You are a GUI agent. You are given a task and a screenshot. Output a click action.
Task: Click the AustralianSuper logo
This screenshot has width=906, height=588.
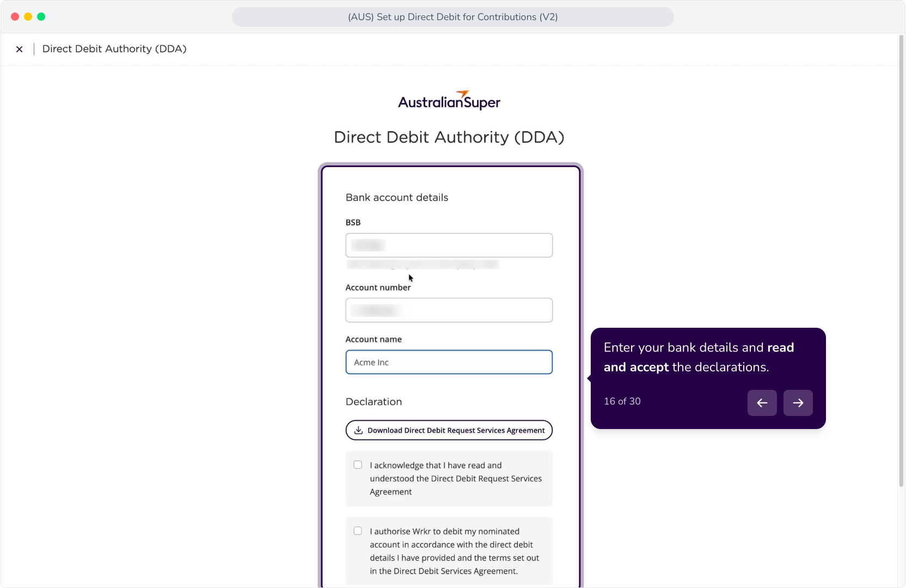449,101
